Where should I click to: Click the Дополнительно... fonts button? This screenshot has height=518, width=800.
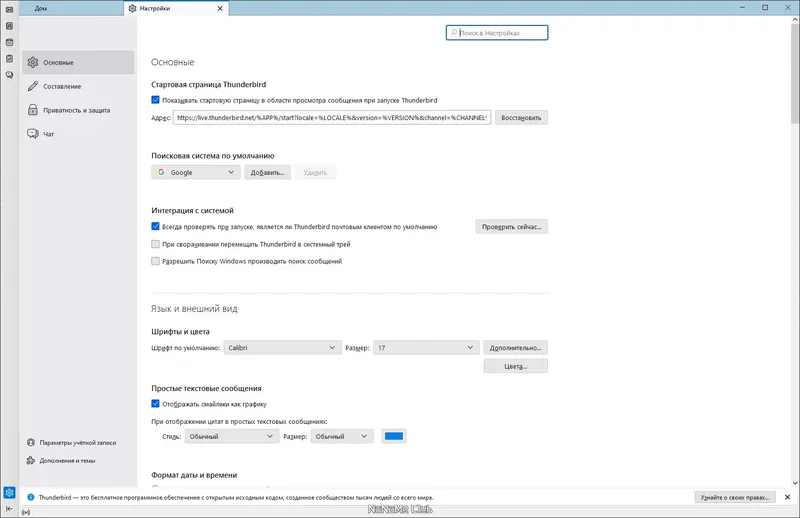(515, 348)
